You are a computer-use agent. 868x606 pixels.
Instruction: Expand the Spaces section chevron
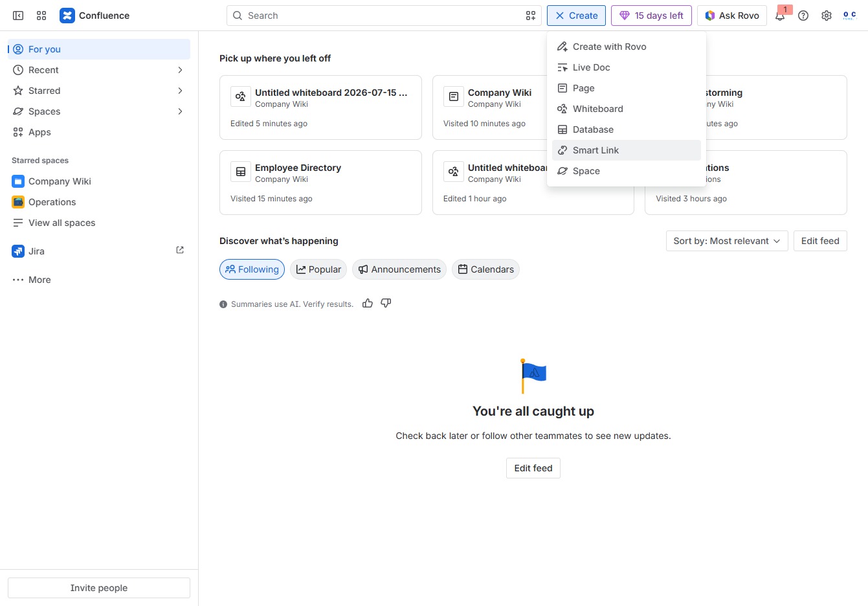[180, 111]
